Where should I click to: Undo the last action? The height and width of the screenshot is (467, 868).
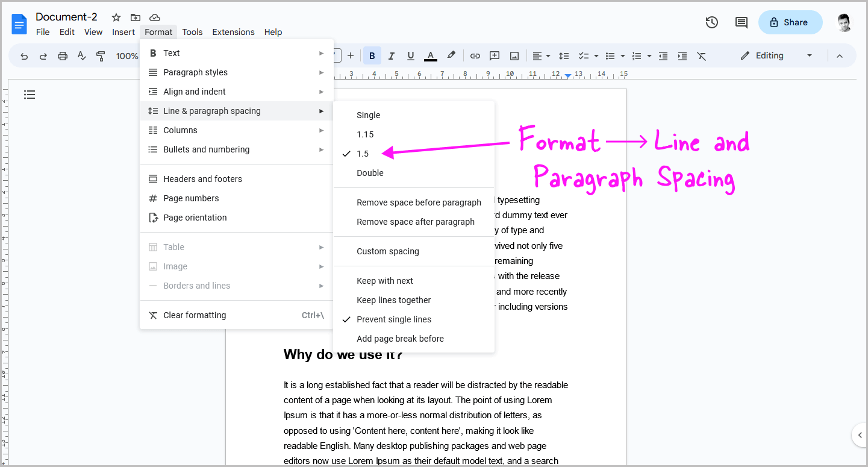click(x=24, y=55)
